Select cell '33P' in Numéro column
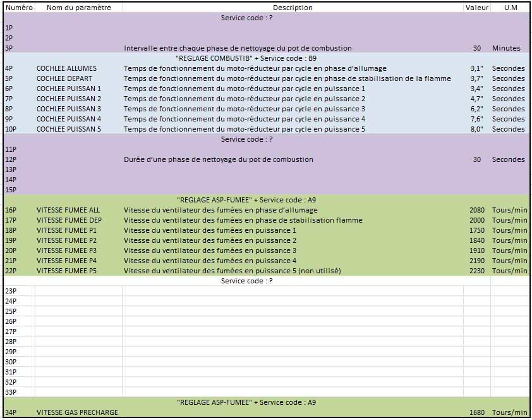 tap(19, 392)
